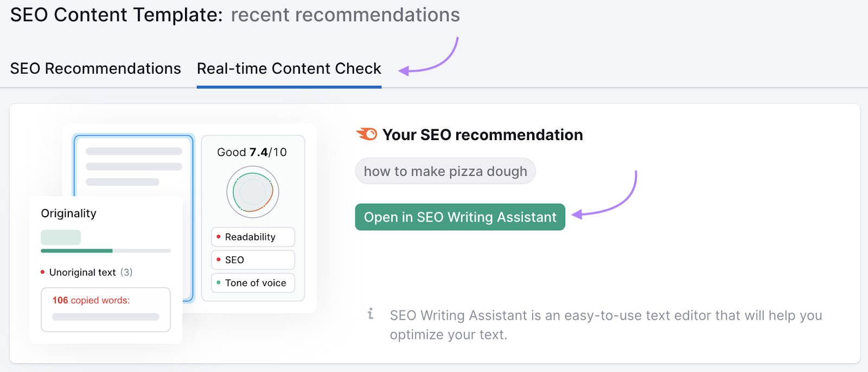Screen dimensions: 868x372
Task: Click the SEO status indicator dot
Action: [219, 260]
